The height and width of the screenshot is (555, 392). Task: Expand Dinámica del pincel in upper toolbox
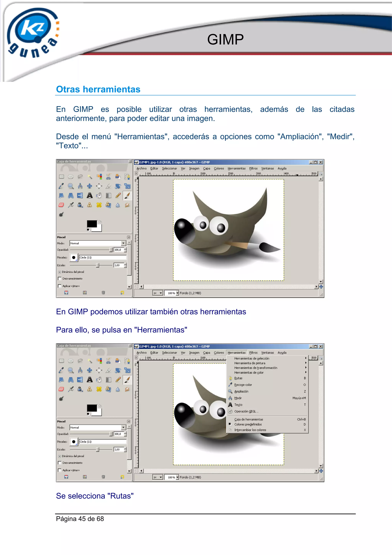[x=60, y=272]
